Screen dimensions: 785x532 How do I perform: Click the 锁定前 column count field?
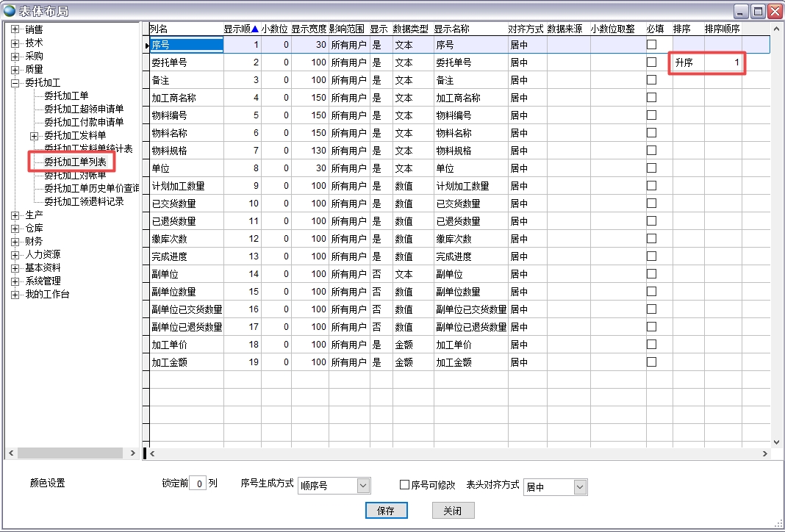pyautogui.click(x=198, y=484)
